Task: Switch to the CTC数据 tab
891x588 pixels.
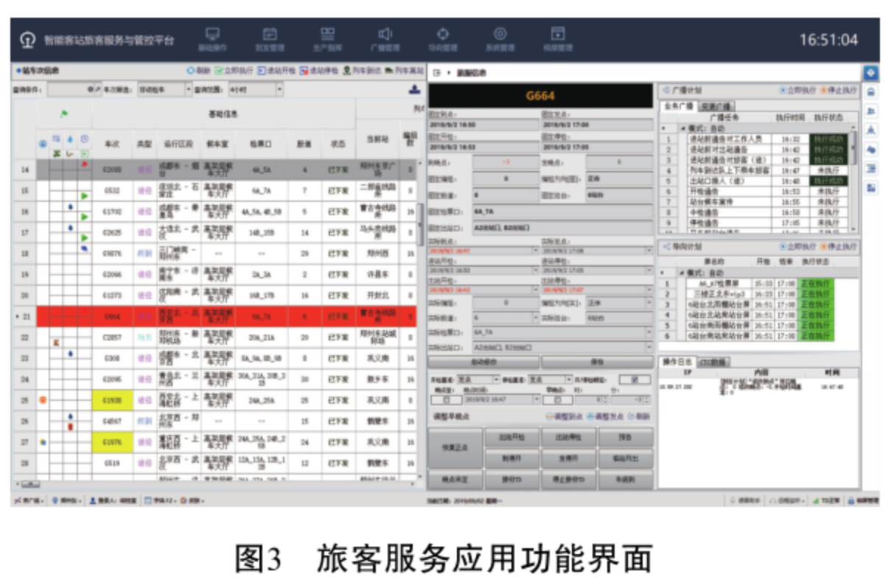Action: pyautogui.click(x=713, y=362)
